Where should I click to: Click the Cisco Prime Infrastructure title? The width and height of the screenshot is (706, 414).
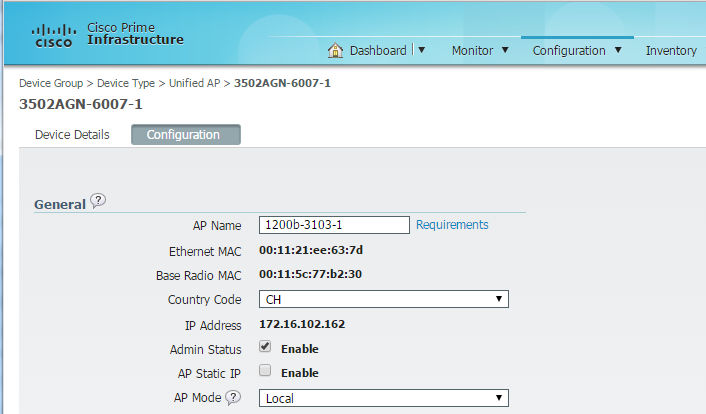(135, 34)
